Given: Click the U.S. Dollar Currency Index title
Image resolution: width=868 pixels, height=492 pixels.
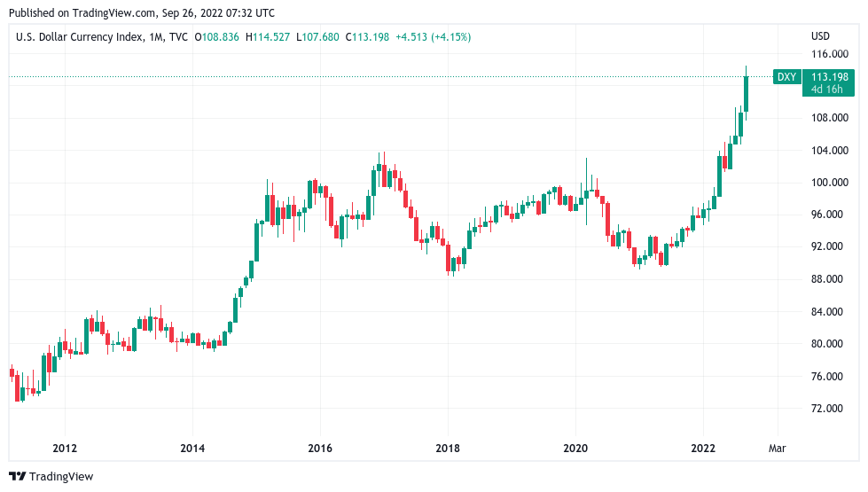Looking at the screenshot, I should coord(79,37).
